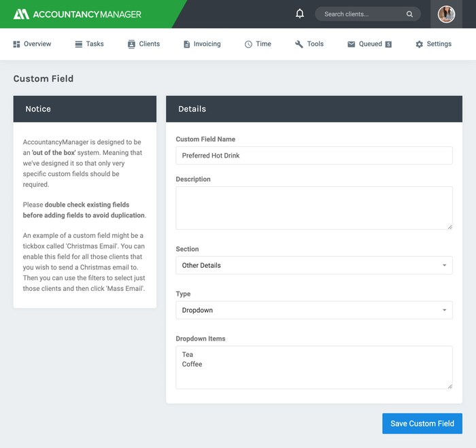Click the Tools wrench icon
Viewport: 476px width, 448px height.
pos(299,44)
